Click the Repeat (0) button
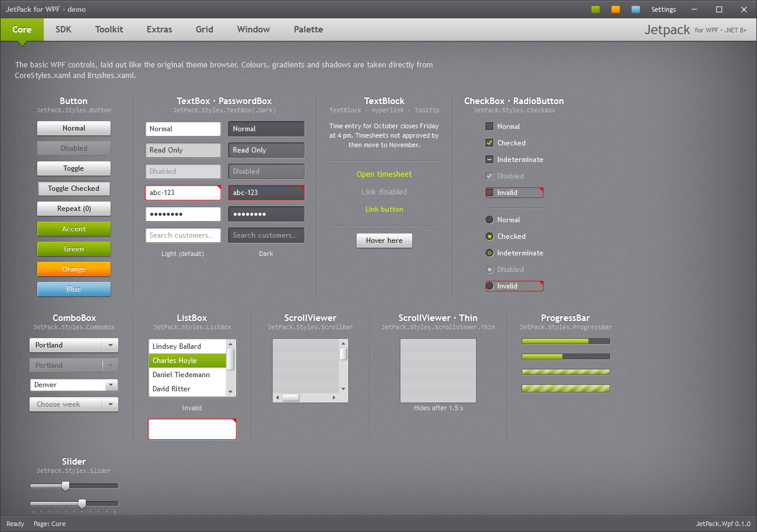 pyautogui.click(x=74, y=209)
